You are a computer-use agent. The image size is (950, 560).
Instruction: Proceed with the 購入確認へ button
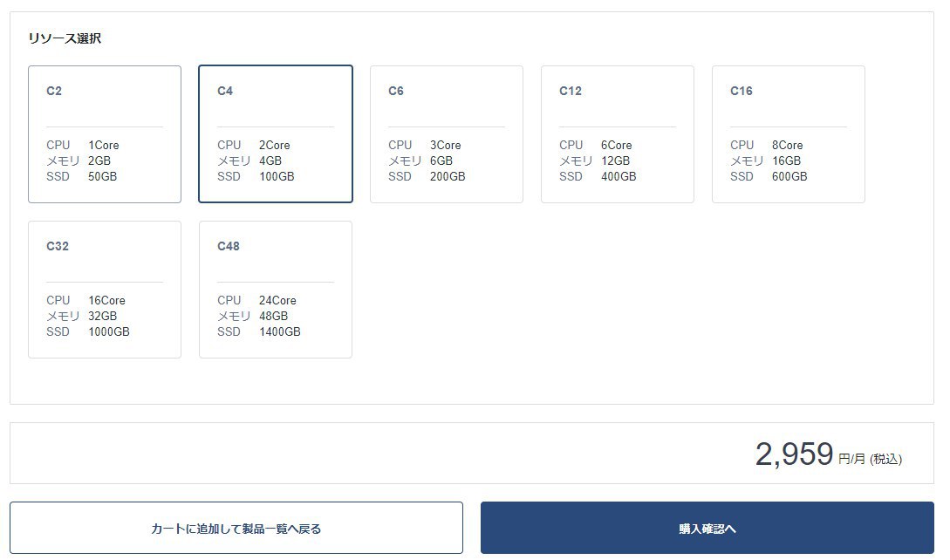[x=707, y=529]
